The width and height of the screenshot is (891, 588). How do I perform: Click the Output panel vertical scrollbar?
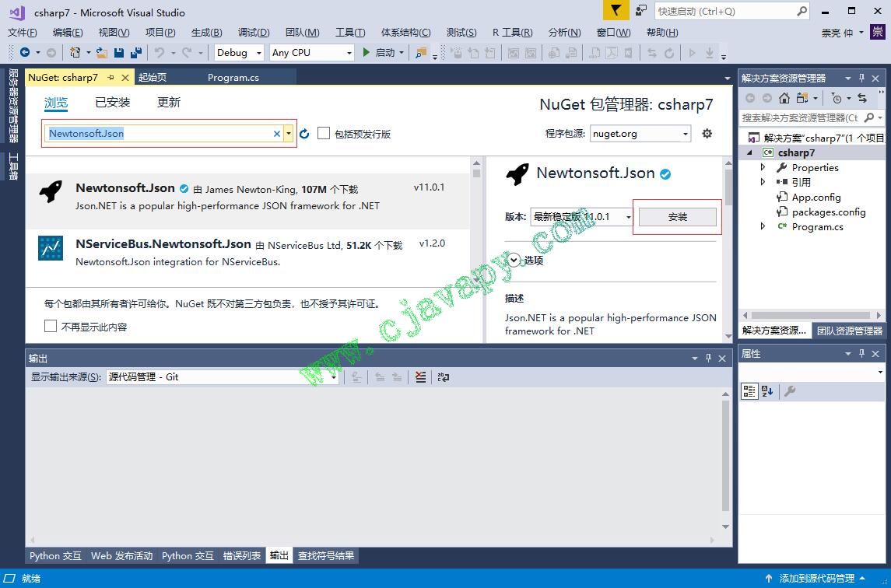pos(725,457)
